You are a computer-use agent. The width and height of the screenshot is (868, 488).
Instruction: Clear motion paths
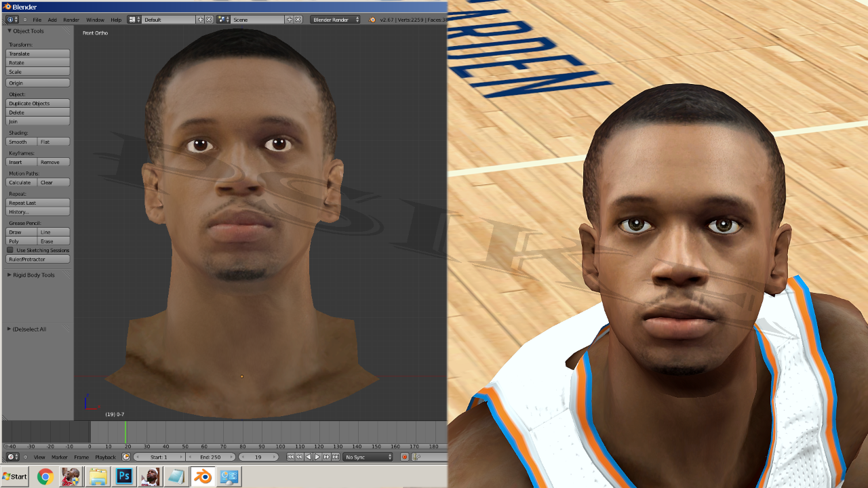54,182
